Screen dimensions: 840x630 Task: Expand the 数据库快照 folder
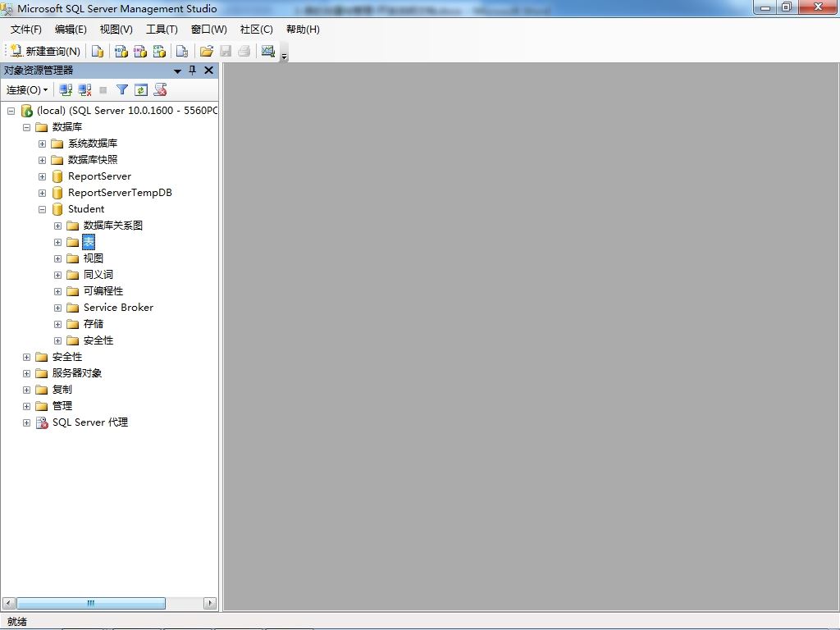click(x=42, y=160)
